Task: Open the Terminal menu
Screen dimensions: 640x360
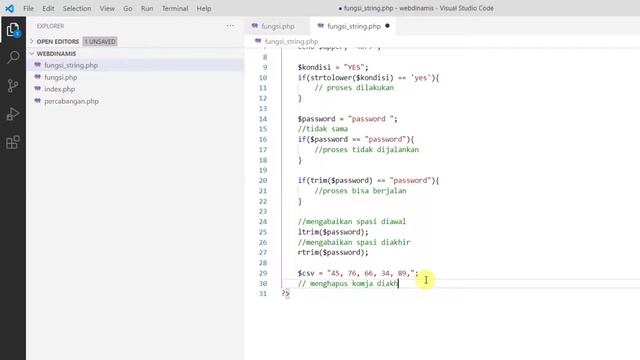Action: coord(175,8)
